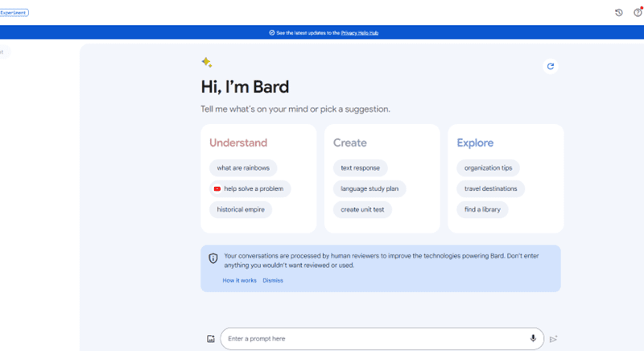644x351 pixels.
Task: Click the Understand card heading
Action: point(238,142)
